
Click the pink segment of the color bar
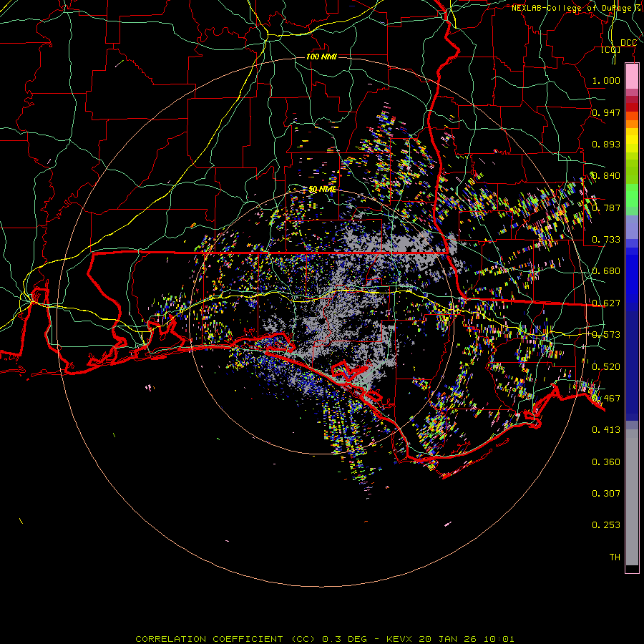pos(632,77)
